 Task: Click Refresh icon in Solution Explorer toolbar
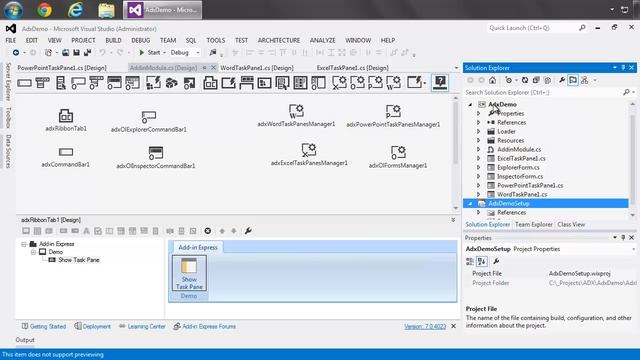[x=525, y=80]
